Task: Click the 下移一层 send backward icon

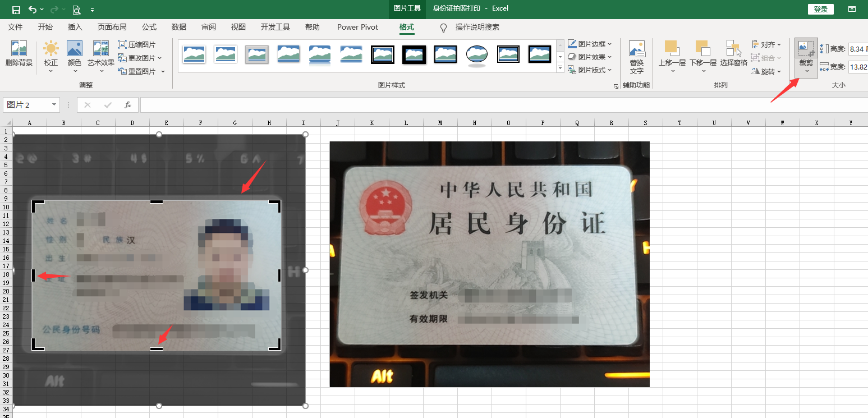Action: tap(703, 49)
